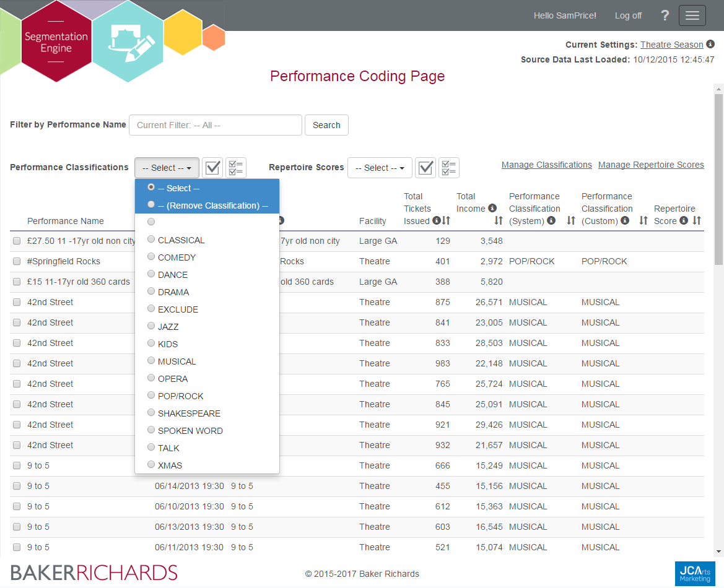This screenshot has width=724, height=588.
Task: Click the teal theatre editing hexagon icon
Action: [x=128, y=42]
